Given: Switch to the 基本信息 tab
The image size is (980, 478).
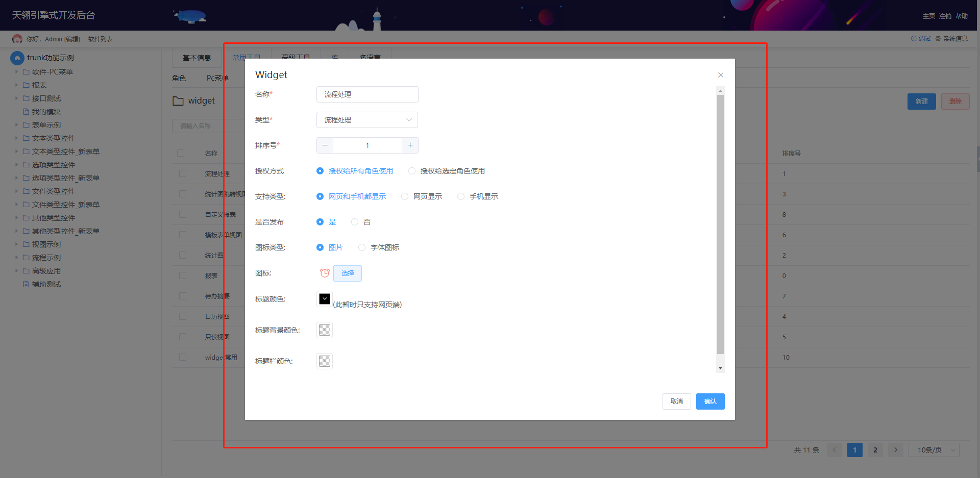Looking at the screenshot, I should (x=197, y=58).
